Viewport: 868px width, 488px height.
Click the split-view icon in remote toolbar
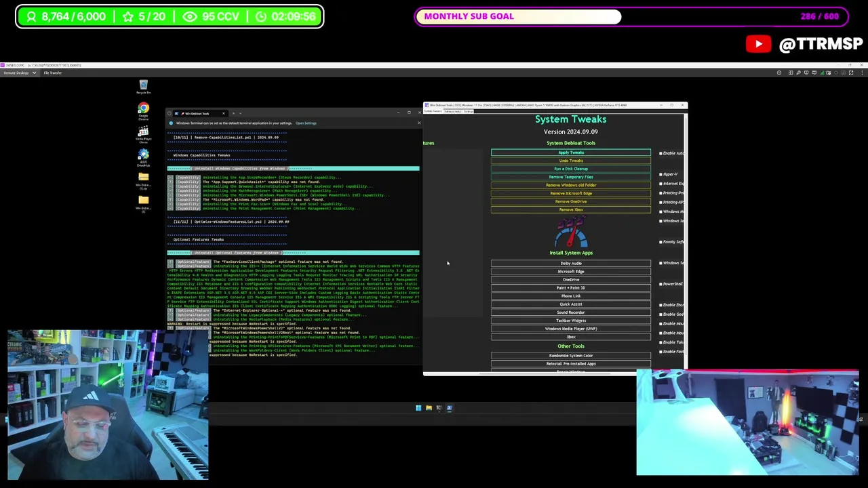click(791, 73)
